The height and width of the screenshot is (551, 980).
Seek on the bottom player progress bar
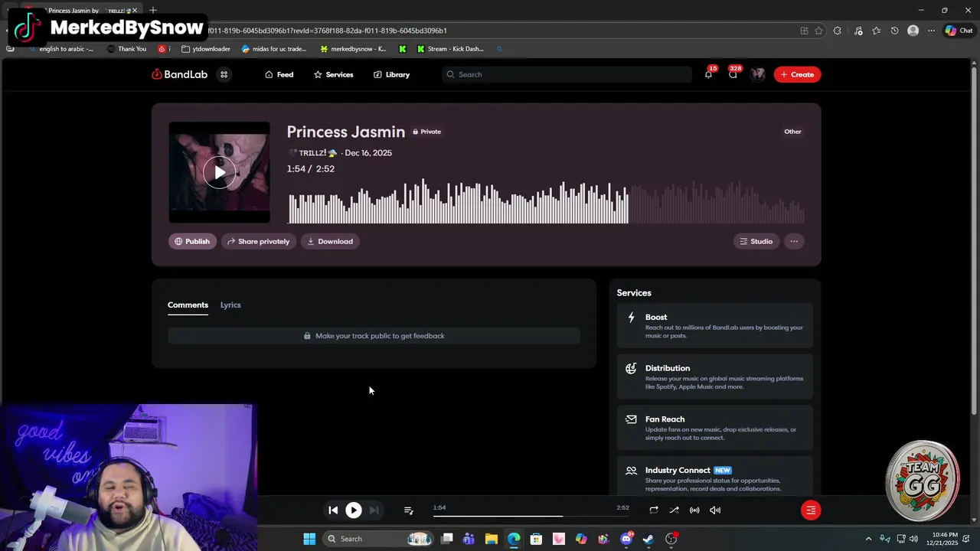click(531, 516)
